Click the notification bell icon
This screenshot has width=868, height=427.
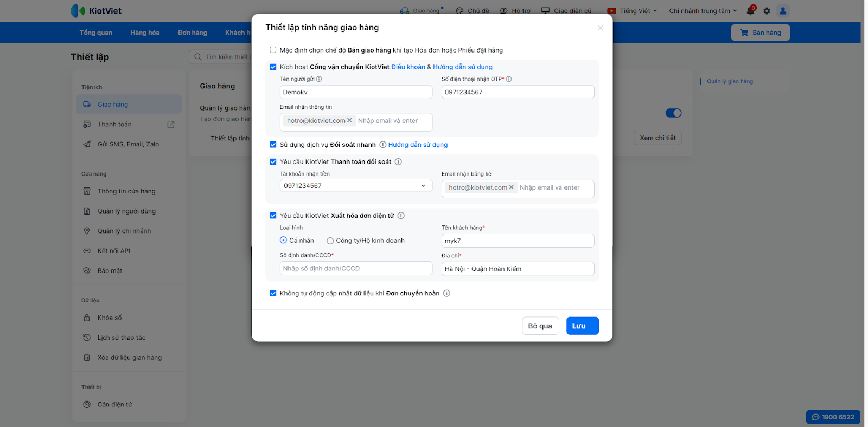tap(750, 11)
